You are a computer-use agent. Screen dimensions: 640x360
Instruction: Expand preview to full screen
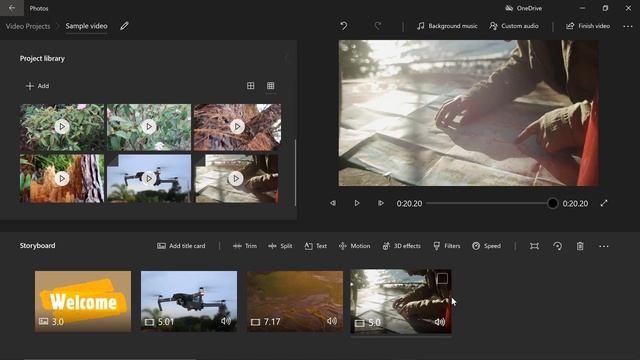click(x=604, y=203)
